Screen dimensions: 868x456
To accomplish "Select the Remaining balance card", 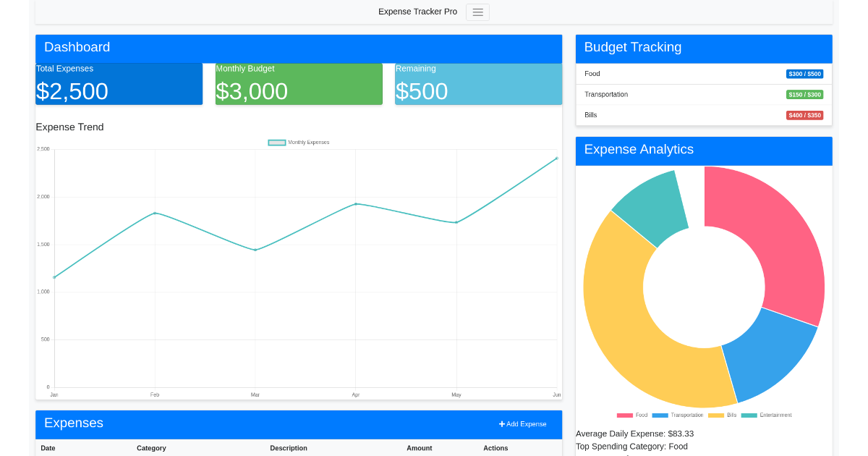I will 478,83.
